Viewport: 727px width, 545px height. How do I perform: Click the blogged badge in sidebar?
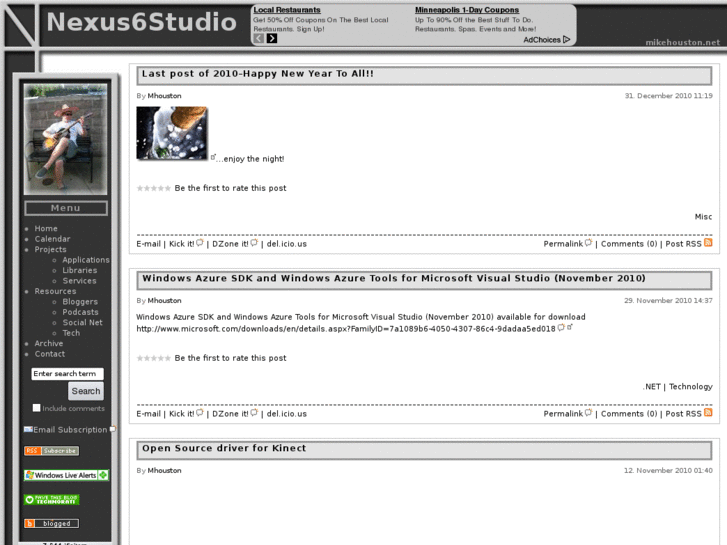coord(51,524)
